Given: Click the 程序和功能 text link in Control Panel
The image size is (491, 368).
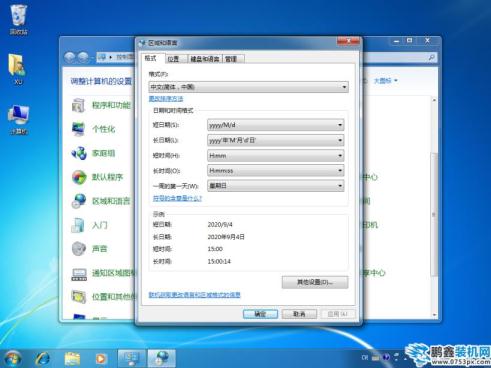Looking at the screenshot, I should [112, 105].
